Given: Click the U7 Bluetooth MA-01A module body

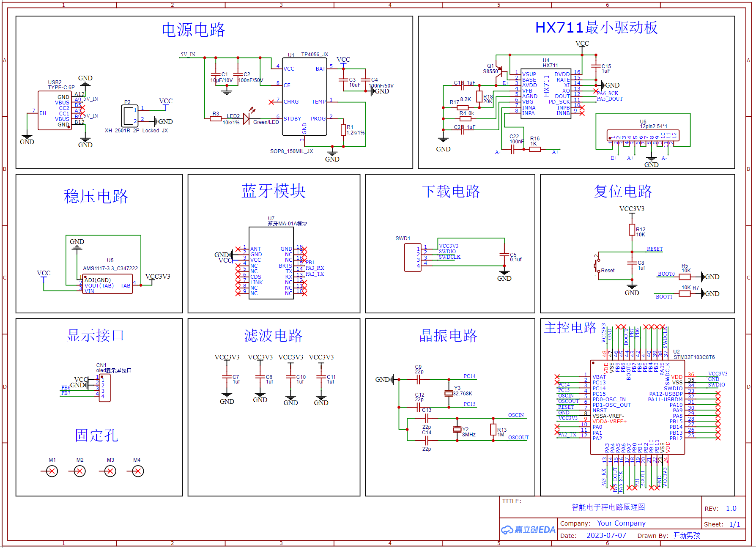Looking at the screenshot, I should [271, 263].
